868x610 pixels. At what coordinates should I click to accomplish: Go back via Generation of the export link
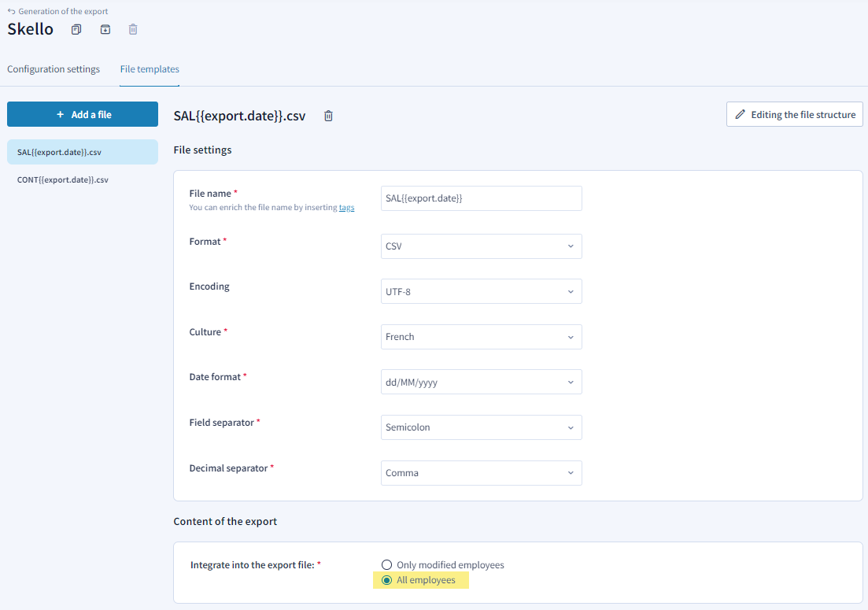(63, 11)
